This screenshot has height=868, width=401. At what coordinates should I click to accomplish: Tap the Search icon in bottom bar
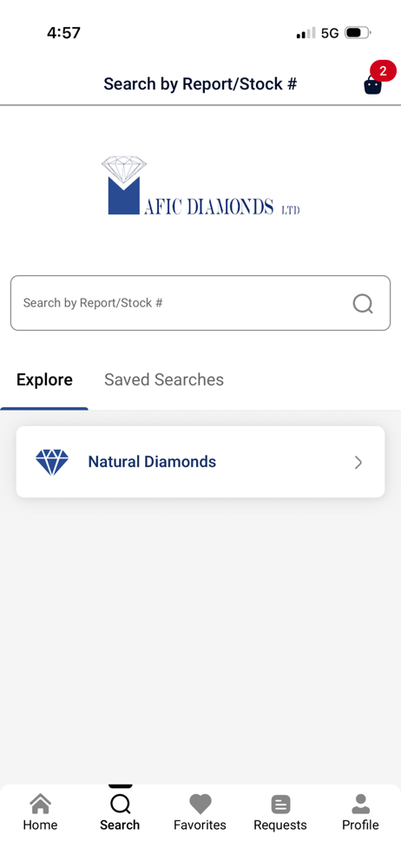[120, 804]
